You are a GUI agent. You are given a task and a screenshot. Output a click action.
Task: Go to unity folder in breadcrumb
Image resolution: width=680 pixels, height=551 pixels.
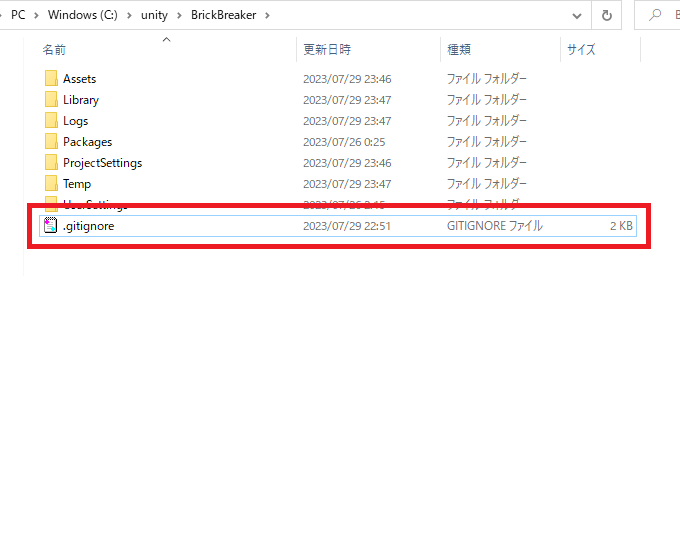(x=154, y=15)
